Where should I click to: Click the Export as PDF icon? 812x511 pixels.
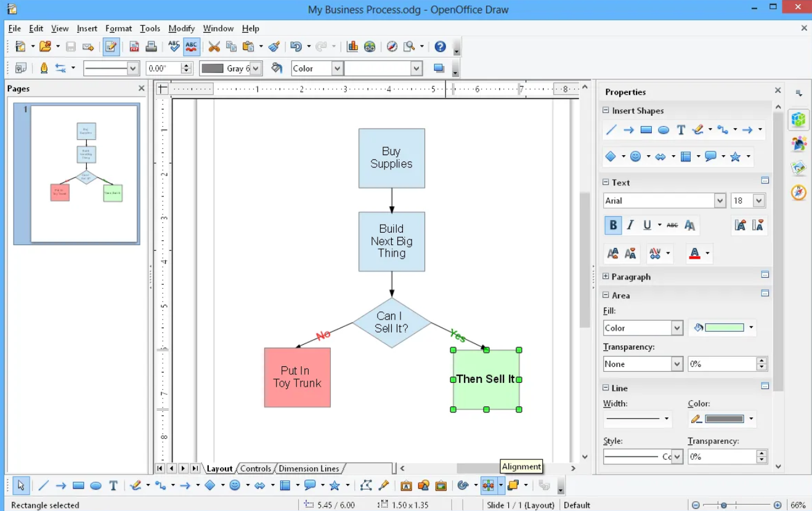[134, 47]
